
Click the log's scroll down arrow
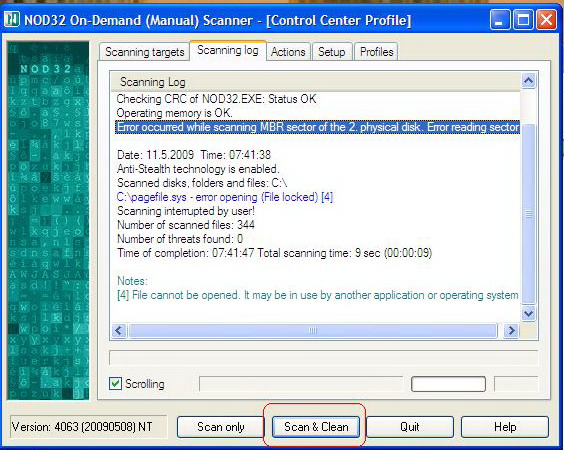528,314
